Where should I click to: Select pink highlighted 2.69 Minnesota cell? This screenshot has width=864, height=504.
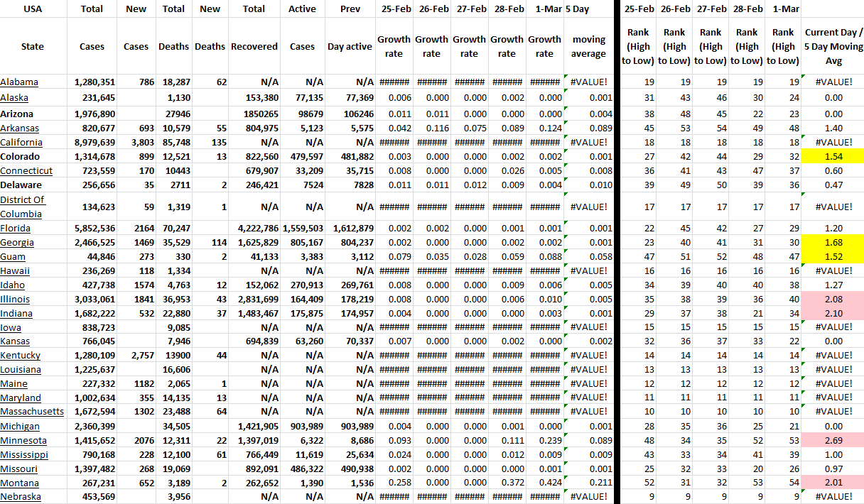[832, 441]
